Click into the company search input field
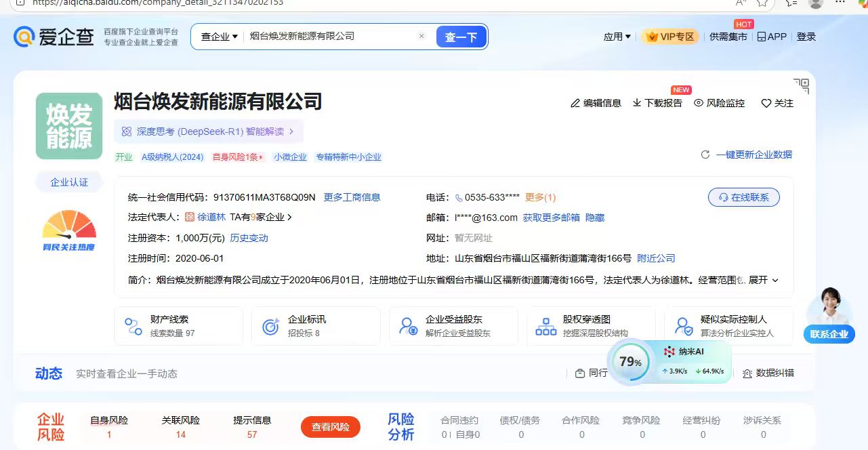 (x=330, y=37)
